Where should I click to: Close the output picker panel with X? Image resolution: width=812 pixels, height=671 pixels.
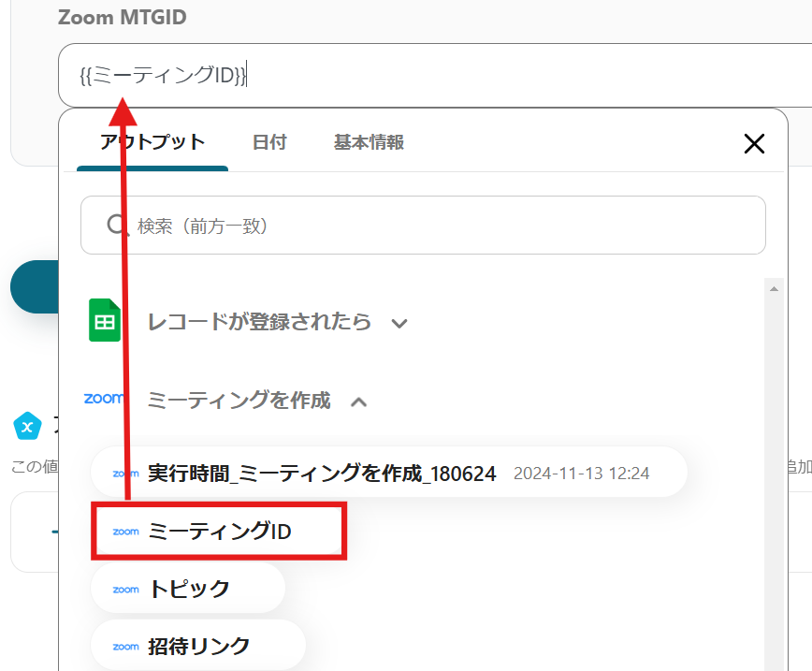tap(754, 143)
